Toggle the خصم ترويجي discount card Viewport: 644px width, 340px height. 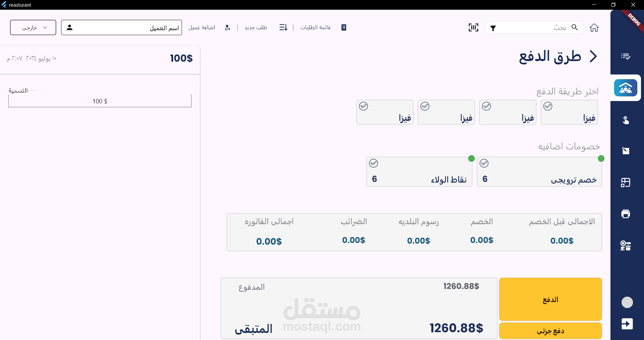point(539,172)
